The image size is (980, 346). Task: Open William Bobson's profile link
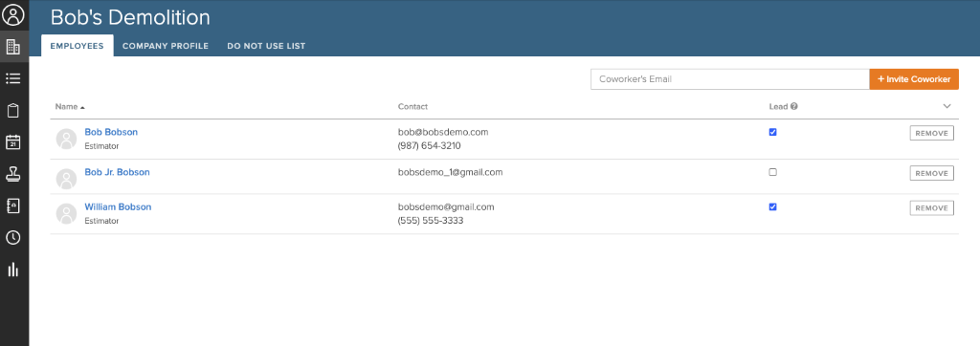118,206
